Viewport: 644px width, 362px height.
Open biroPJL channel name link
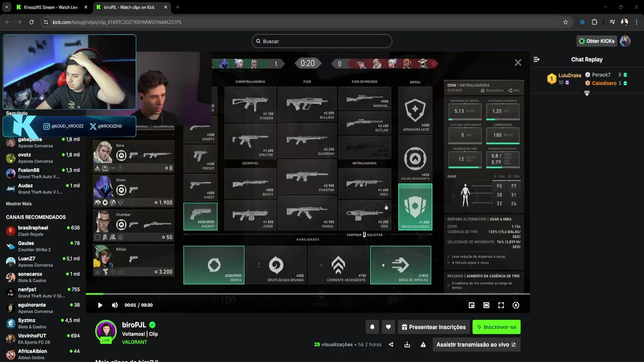tap(134, 325)
